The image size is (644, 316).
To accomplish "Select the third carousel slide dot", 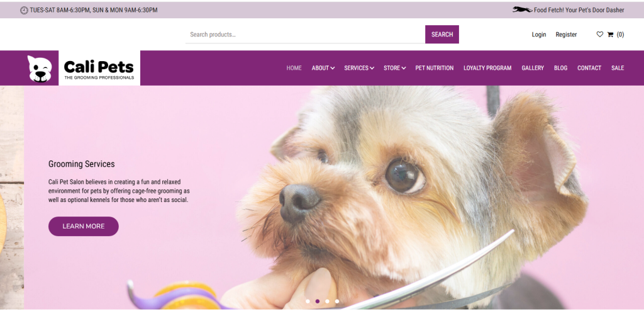I will (x=327, y=301).
